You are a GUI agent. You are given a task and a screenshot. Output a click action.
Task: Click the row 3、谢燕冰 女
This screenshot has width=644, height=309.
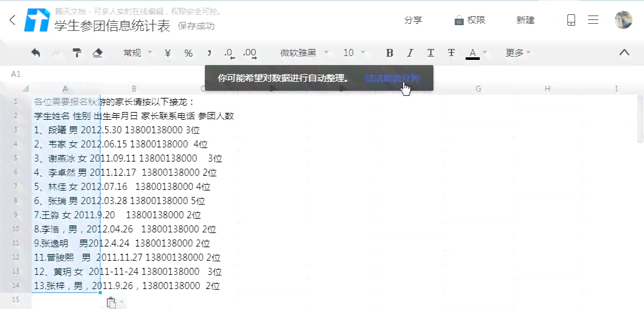[128, 158]
